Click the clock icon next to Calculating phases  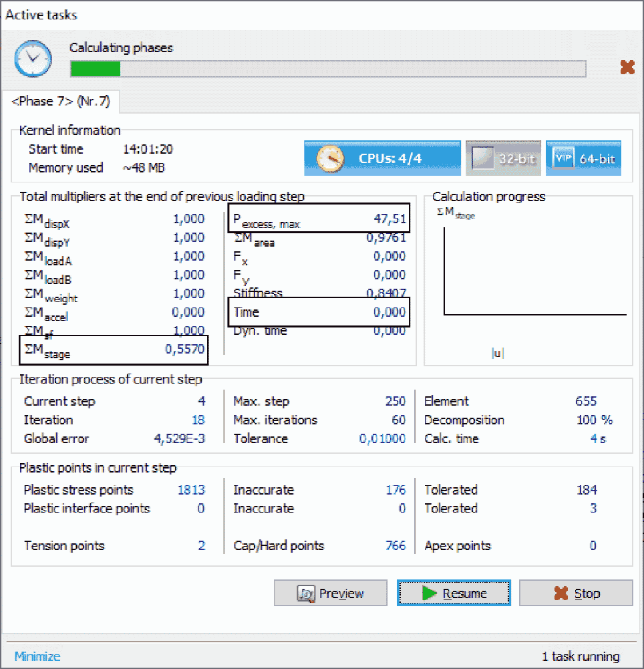point(33,58)
